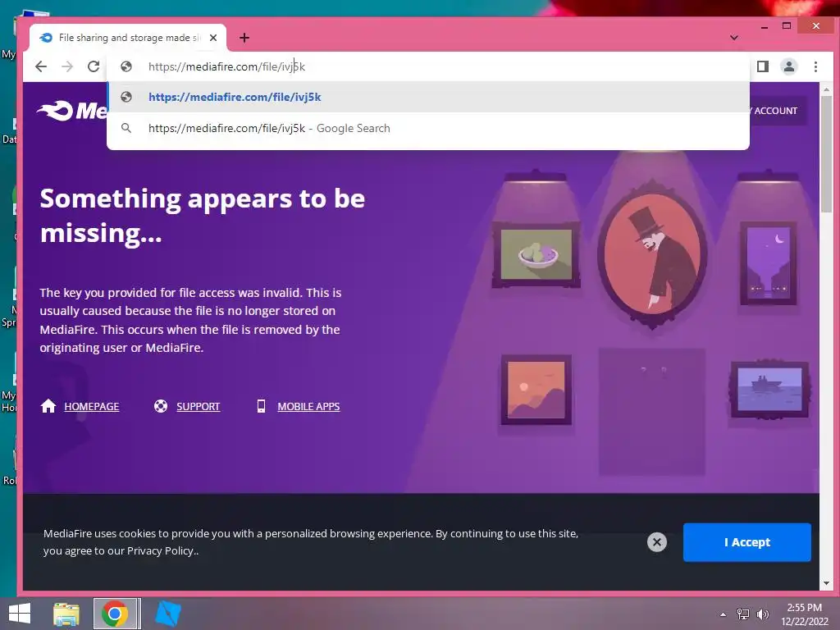Open the Chrome profile avatar
This screenshot has width=840, height=630.
point(788,66)
